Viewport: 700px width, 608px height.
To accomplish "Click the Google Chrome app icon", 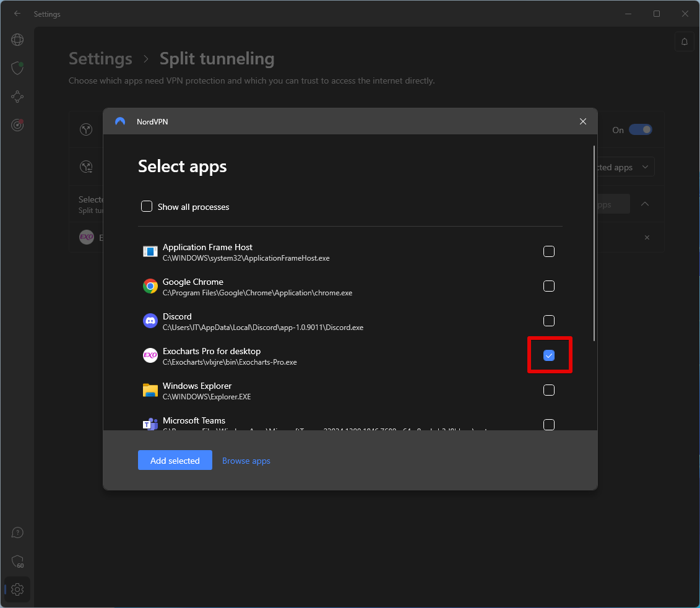I will click(150, 286).
